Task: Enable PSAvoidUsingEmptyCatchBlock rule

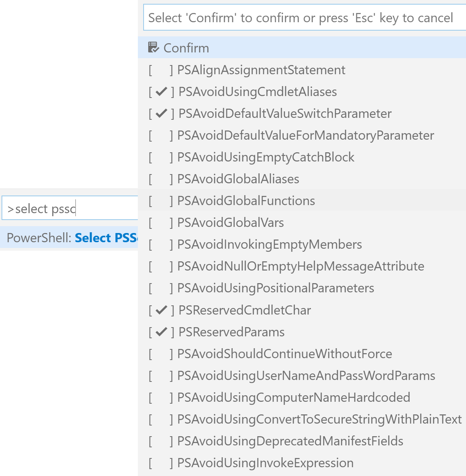Action: click(302, 157)
